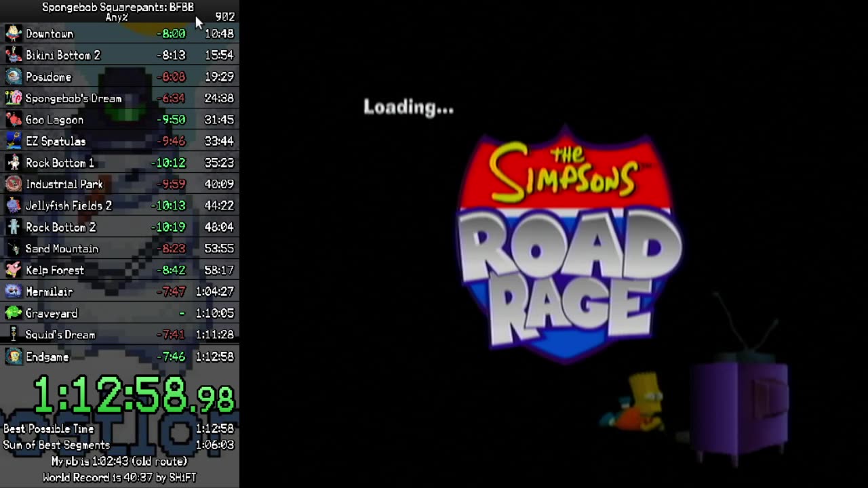The height and width of the screenshot is (488, 868).
Task: Select the Kelp Forest split name
Action: (x=55, y=270)
